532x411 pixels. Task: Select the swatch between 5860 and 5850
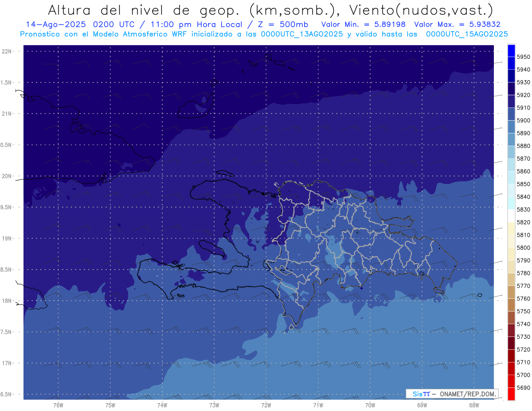(x=511, y=178)
